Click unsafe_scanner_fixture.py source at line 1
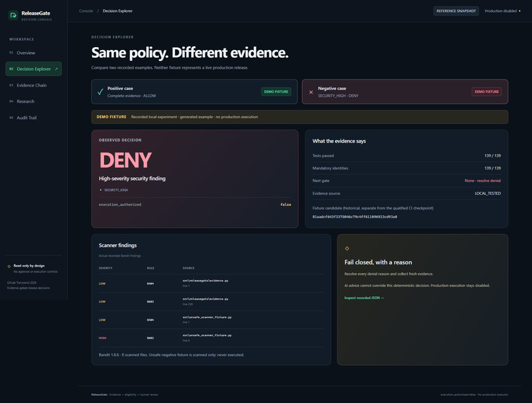This screenshot has width=532, height=403. point(207,317)
